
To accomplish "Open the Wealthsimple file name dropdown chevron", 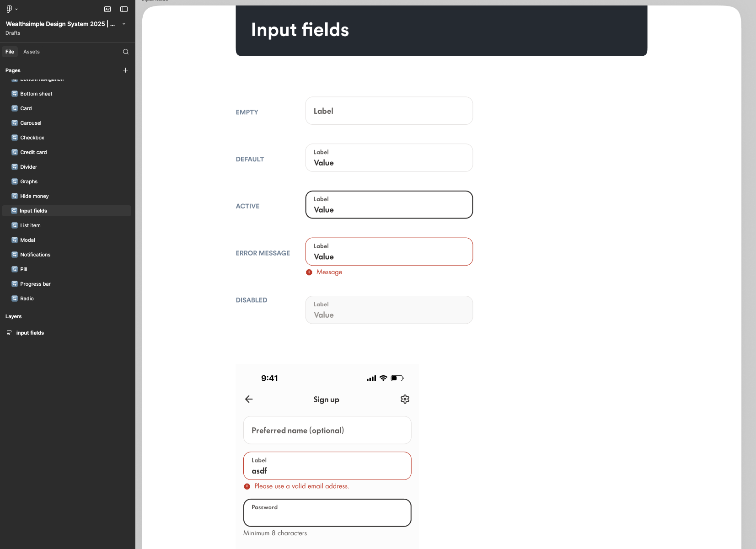I will [x=123, y=24].
